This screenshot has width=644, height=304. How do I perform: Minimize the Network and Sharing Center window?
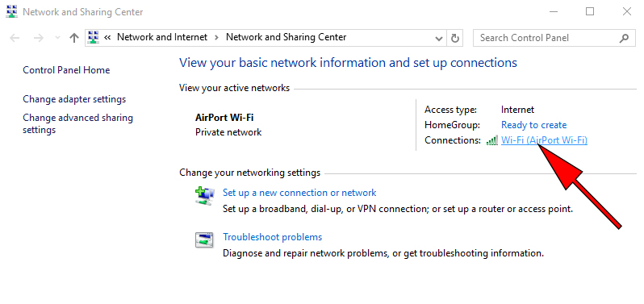coord(554,12)
